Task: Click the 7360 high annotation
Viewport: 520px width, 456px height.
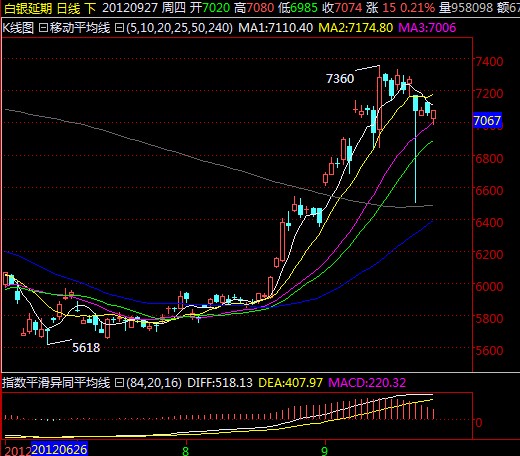Action: [x=340, y=79]
